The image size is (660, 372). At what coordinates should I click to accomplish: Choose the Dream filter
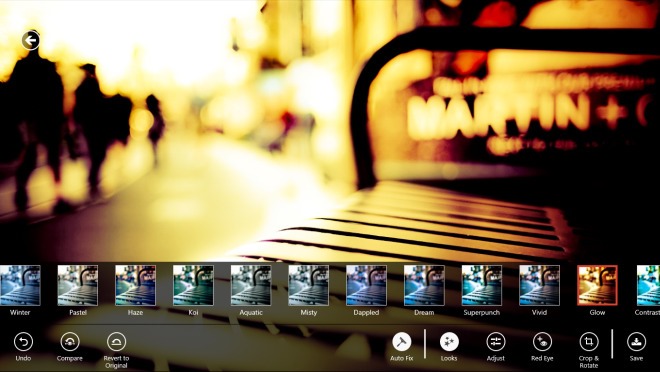(424, 285)
